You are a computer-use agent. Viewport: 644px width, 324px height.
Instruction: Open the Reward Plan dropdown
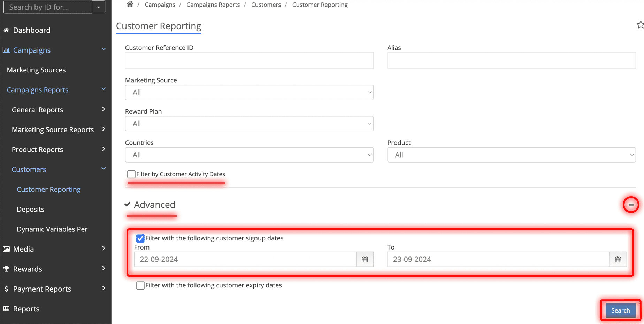(x=249, y=124)
